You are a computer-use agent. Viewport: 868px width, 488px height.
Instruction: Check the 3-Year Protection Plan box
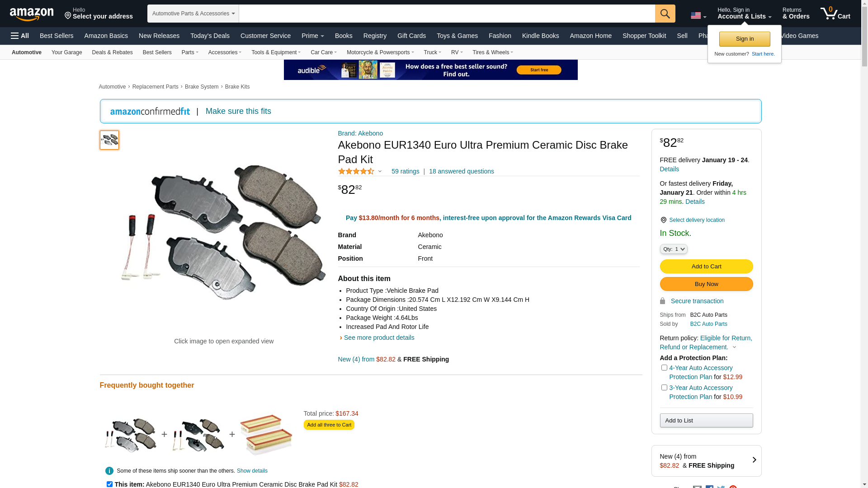tap(664, 388)
